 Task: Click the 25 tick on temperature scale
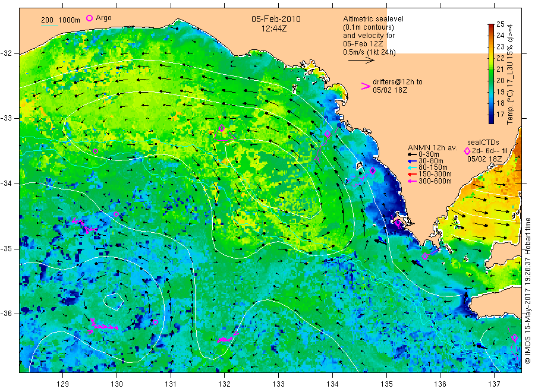[x=500, y=24]
